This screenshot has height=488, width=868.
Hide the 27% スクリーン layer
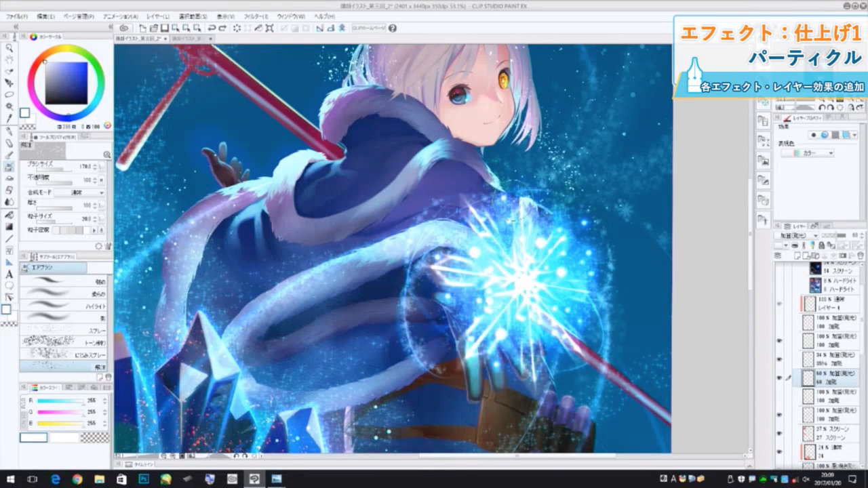[779, 432]
